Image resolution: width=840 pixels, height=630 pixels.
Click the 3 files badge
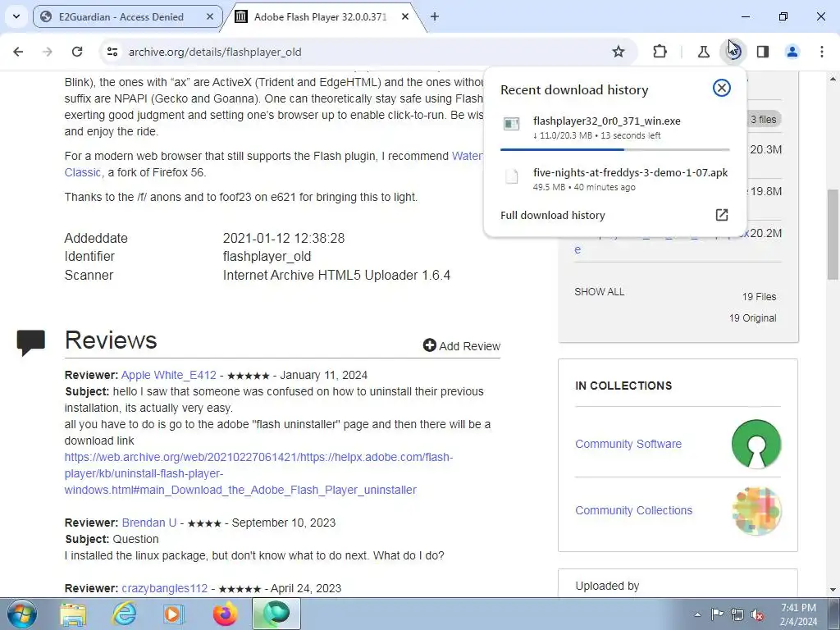764,120
